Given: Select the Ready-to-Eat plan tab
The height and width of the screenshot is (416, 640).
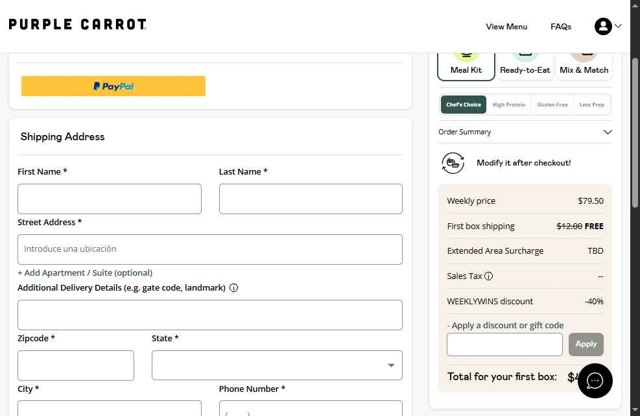Looking at the screenshot, I should click(525, 67).
